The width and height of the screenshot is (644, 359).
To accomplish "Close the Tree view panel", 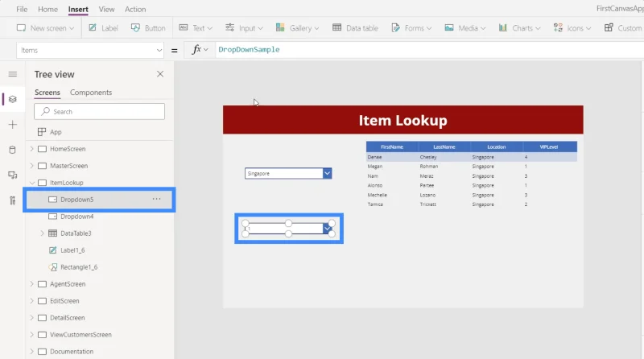I will [x=160, y=74].
